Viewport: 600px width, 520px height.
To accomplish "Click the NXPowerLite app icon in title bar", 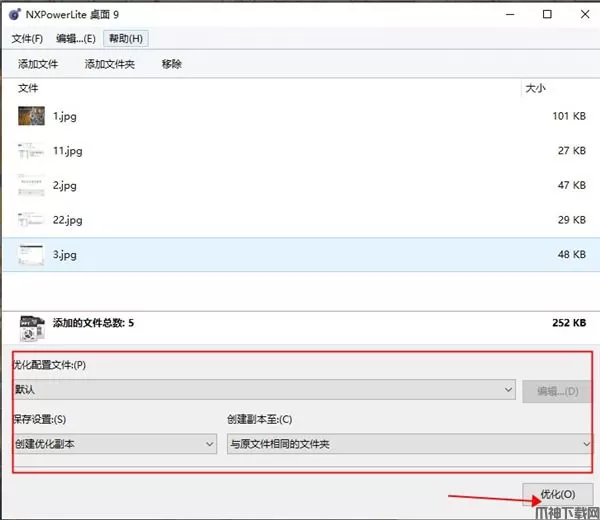I will pyautogui.click(x=15, y=15).
